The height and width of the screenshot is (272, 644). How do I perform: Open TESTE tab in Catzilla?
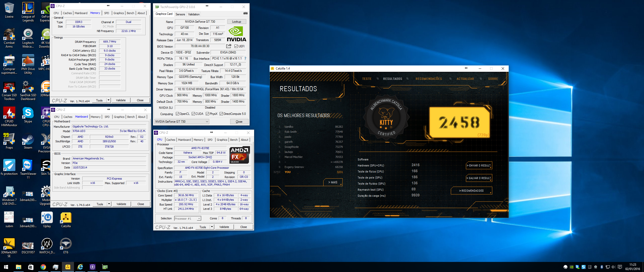coord(367,79)
